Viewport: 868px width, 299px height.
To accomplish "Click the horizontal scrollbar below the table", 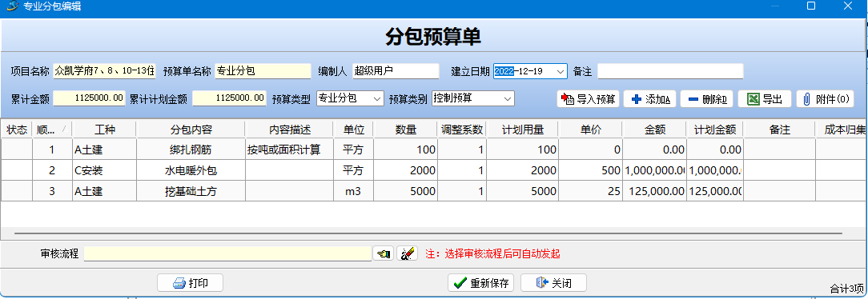I will 428,233.
